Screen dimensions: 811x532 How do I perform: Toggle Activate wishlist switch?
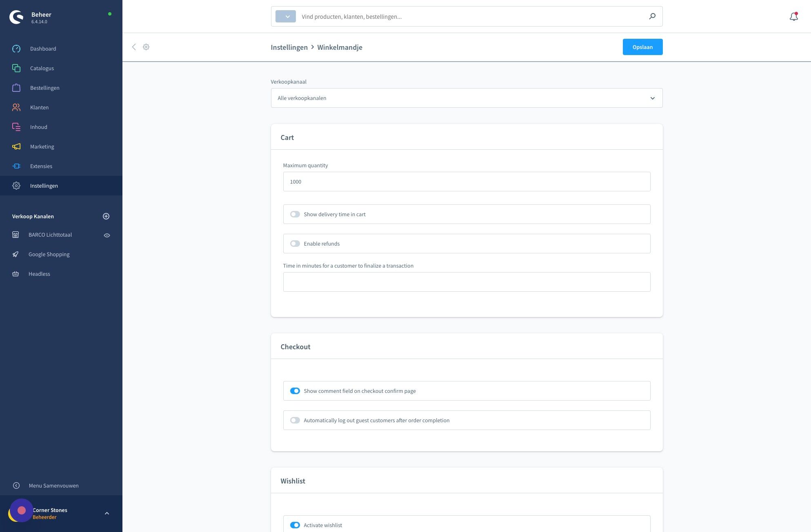coord(295,525)
